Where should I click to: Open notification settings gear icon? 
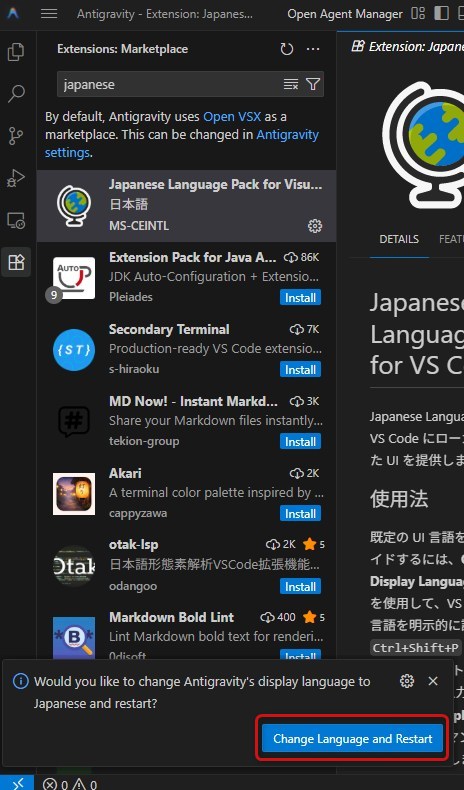[407, 681]
